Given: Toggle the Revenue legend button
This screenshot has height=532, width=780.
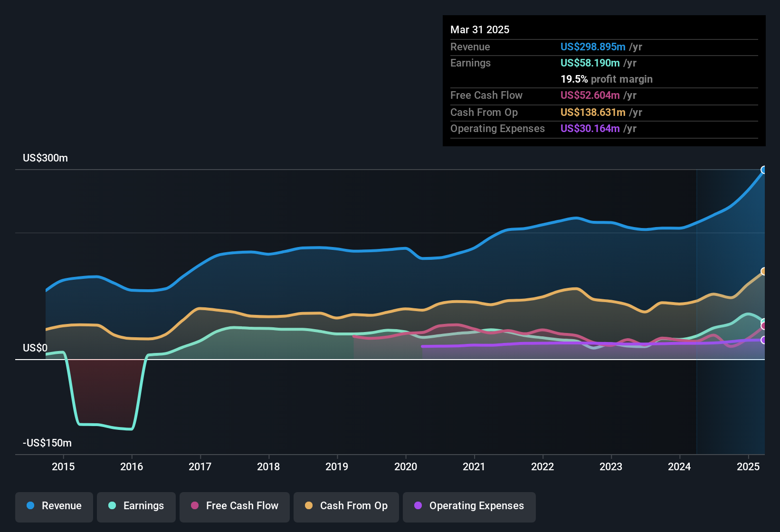Looking at the screenshot, I should tap(54, 507).
